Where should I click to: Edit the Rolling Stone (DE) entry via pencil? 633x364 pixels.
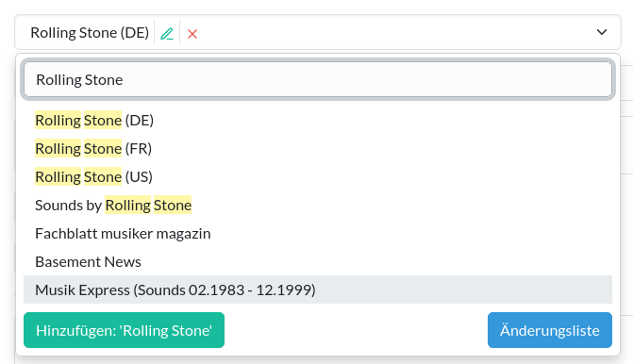click(167, 34)
